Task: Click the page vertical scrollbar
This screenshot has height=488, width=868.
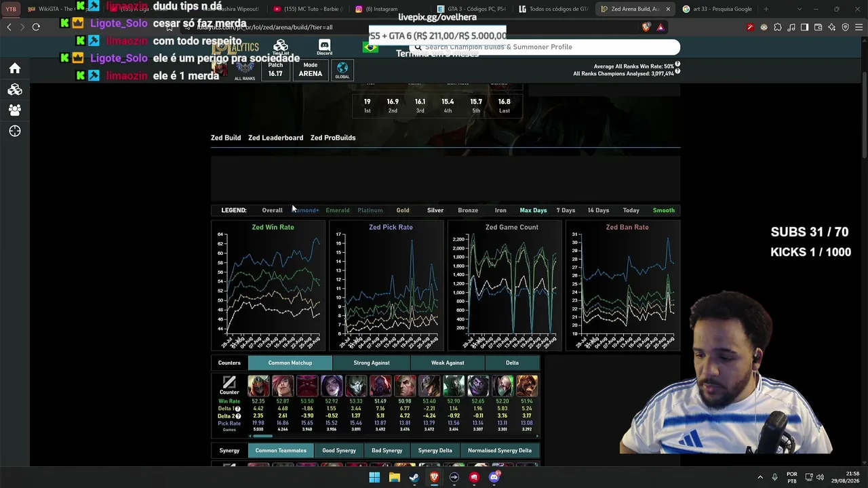Action: click(864, 115)
